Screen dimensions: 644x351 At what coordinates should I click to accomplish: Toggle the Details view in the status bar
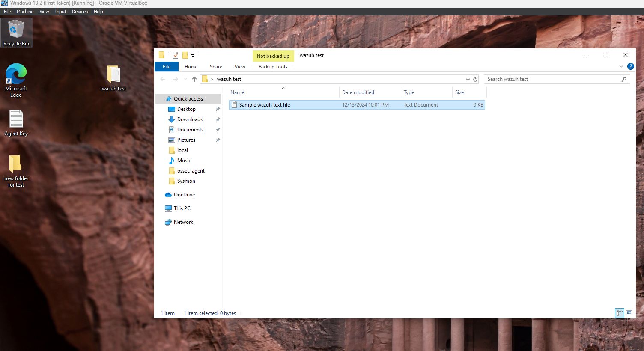pyautogui.click(x=620, y=313)
